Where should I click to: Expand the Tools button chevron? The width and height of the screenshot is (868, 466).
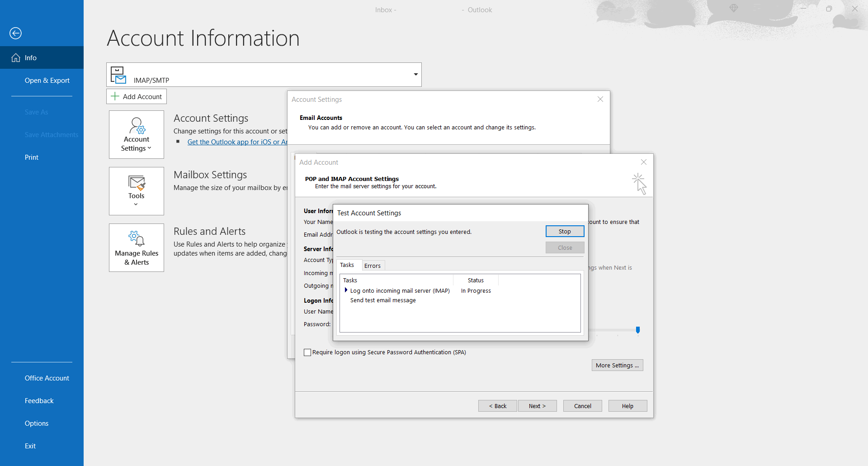point(136,204)
